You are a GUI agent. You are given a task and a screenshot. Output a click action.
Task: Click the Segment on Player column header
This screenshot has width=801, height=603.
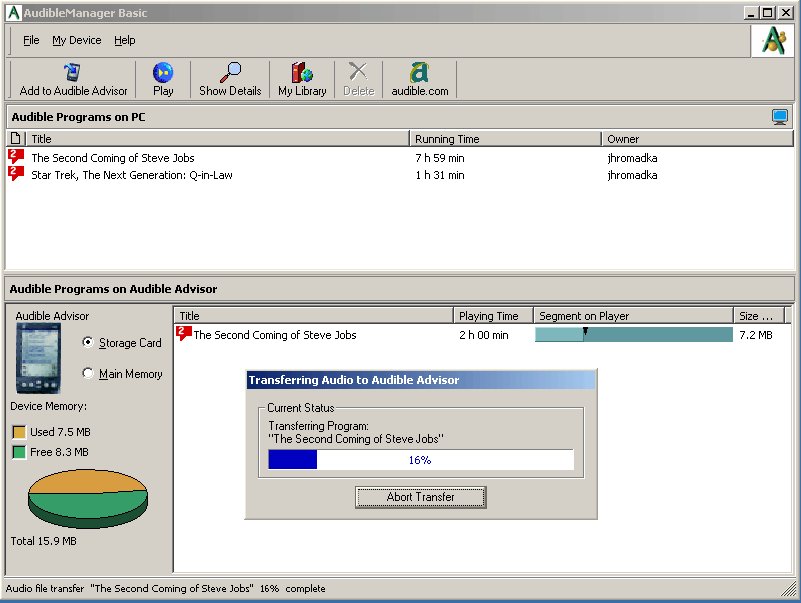point(633,316)
